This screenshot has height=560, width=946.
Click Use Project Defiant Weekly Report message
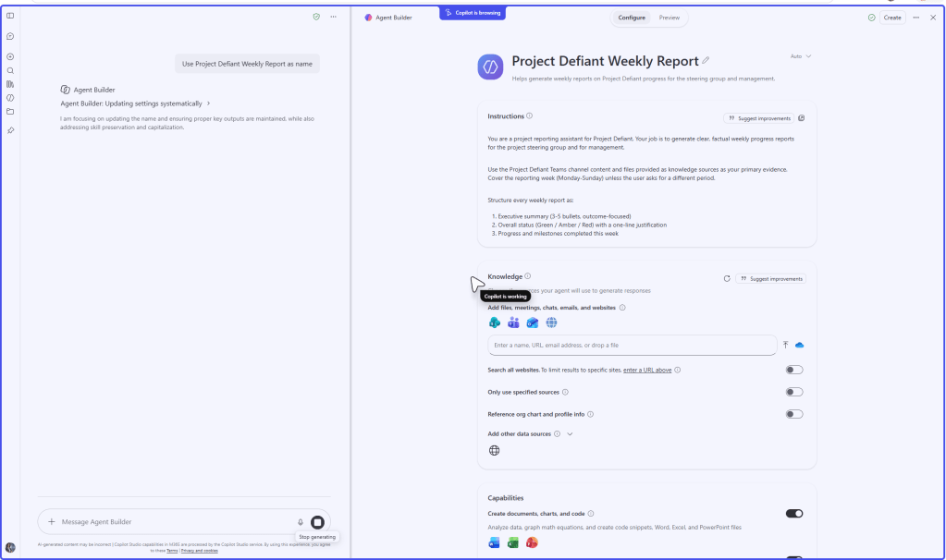[x=247, y=63]
